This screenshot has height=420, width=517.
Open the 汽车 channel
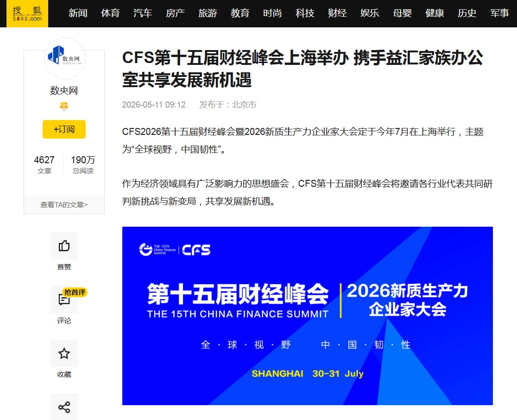(143, 13)
